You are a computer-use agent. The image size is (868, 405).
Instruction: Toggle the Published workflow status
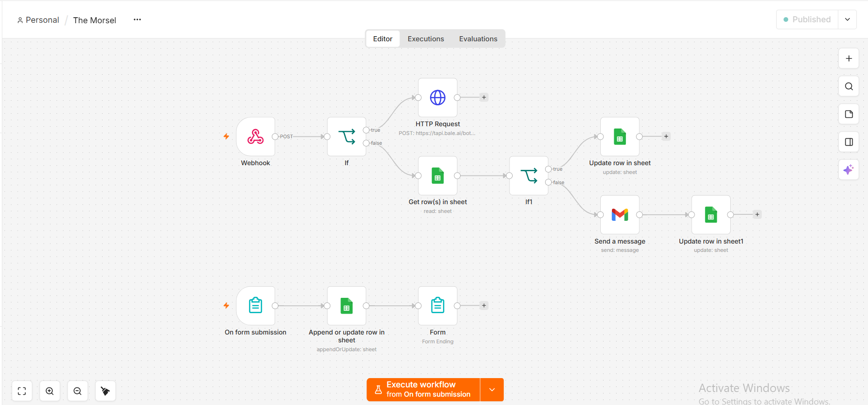pos(807,19)
